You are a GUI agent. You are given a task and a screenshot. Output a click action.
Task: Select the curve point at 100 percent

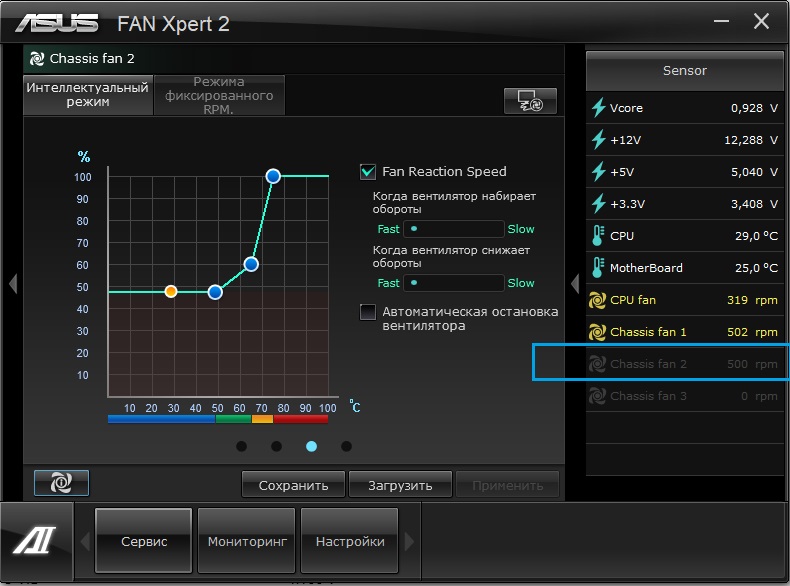pyautogui.click(x=273, y=176)
